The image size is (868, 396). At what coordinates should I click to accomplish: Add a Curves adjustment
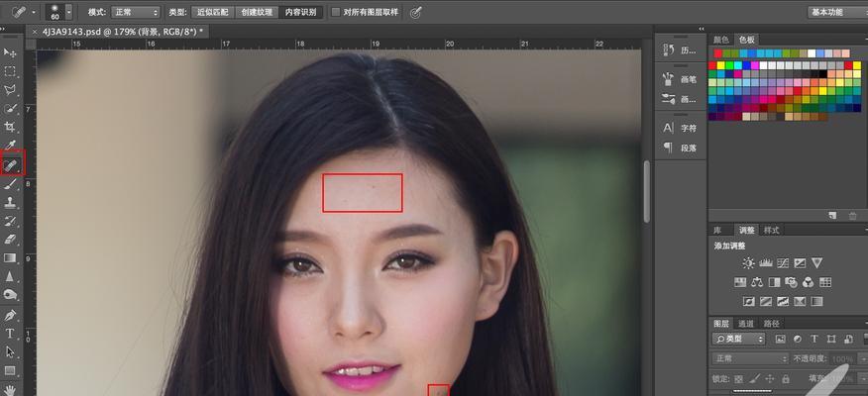tap(783, 263)
